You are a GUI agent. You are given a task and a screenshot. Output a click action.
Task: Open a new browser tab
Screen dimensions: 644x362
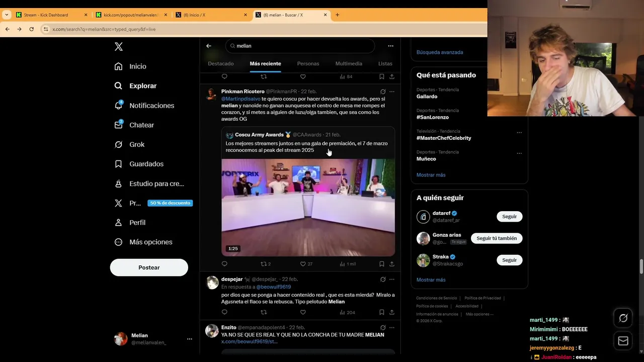[337, 15]
